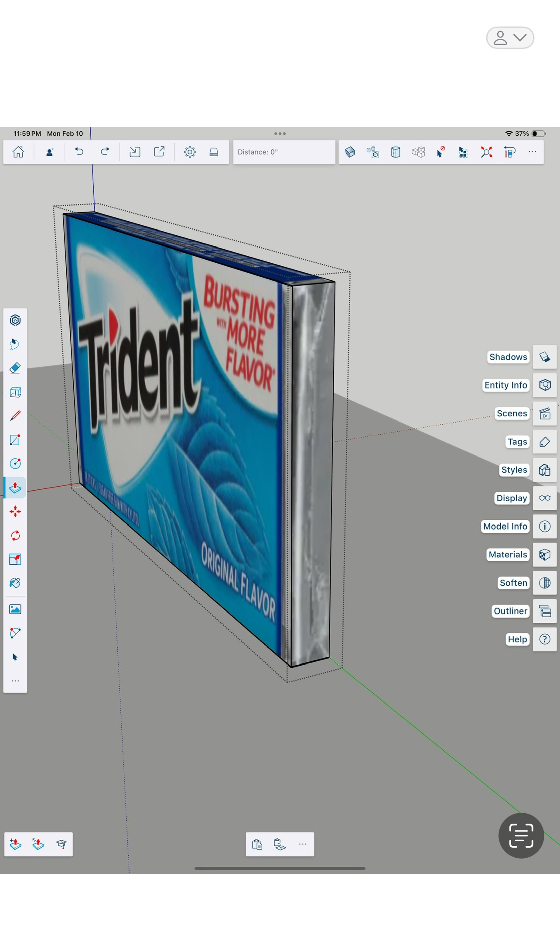Select the Pencil line tool
The image size is (560, 938).
(x=15, y=416)
